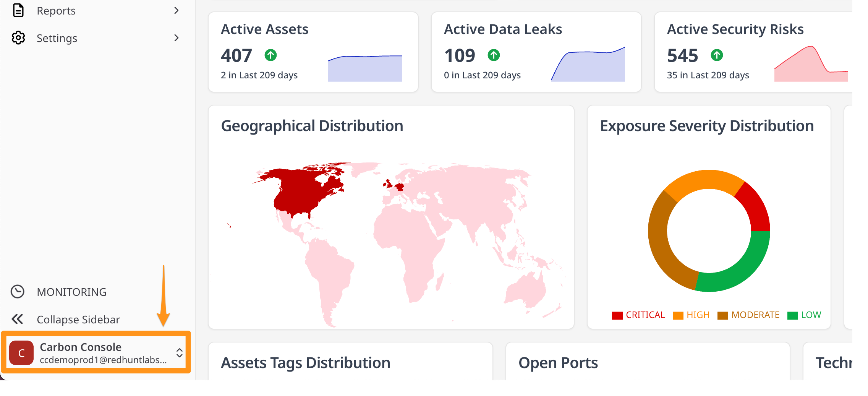Open the Active Assets 407 count
The height and width of the screenshot is (396, 868).
click(x=236, y=56)
